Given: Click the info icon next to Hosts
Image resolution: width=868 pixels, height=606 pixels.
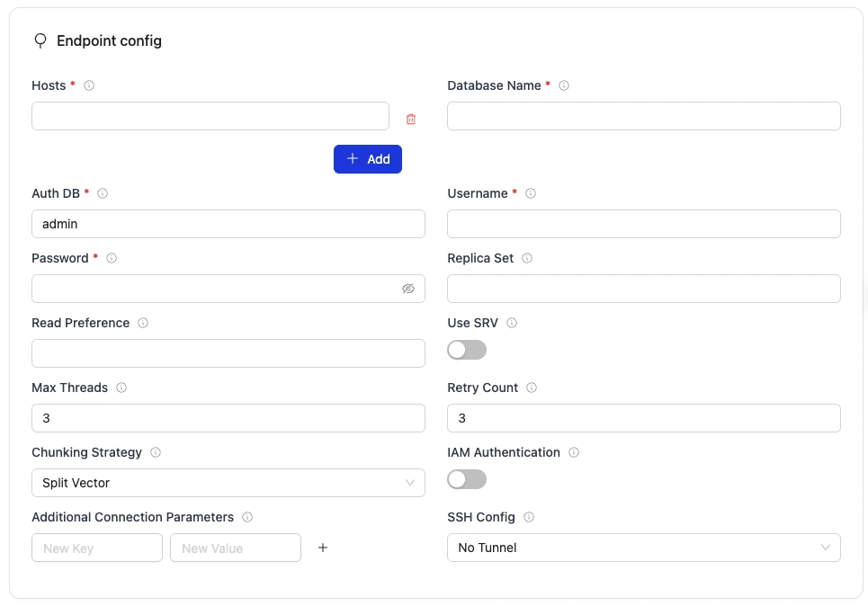Looking at the screenshot, I should (88, 85).
